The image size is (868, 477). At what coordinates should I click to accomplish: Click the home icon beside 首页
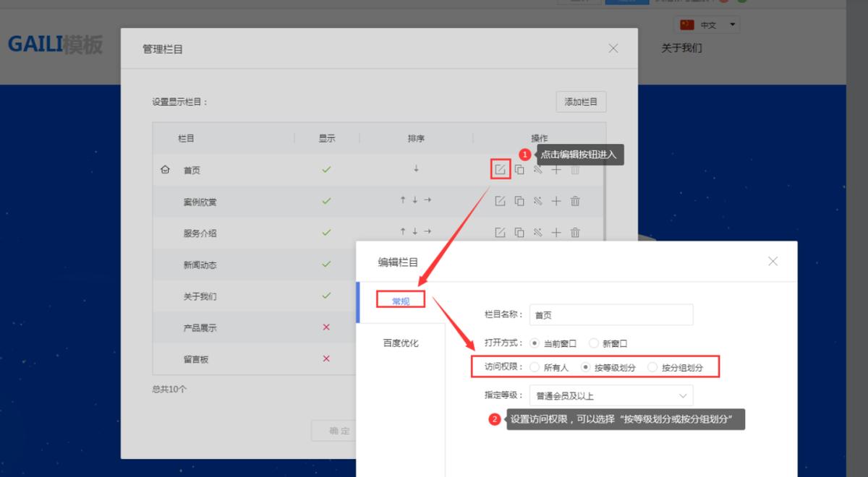click(x=164, y=170)
